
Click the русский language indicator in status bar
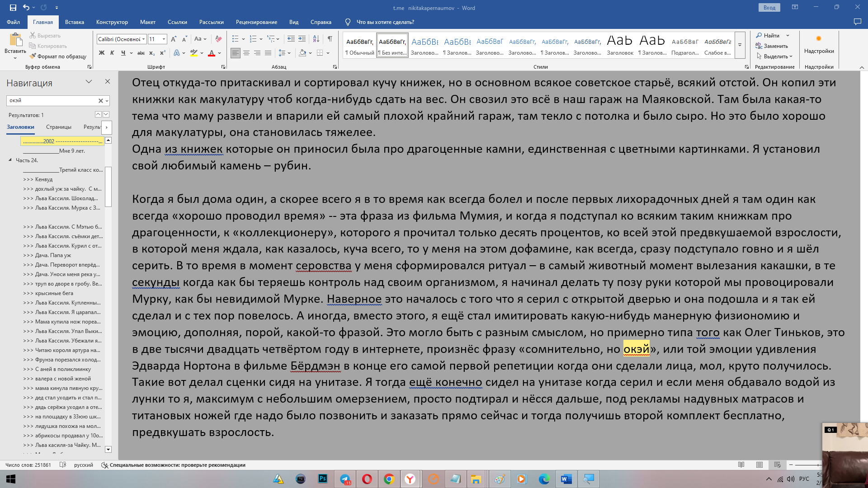click(84, 465)
